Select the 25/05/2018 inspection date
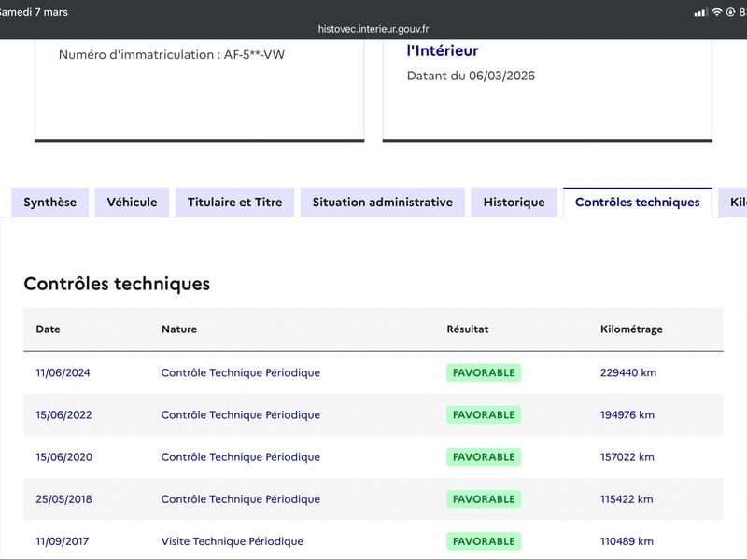Viewport: 747px width, 560px height. [x=63, y=499]
